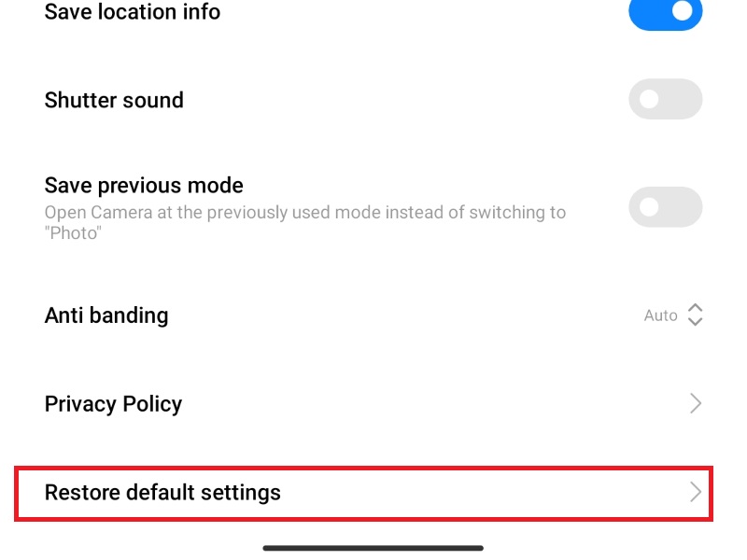Image resolution: width=747 pixels, height=560 pixels.
Task: Open the Anti banding Auto value dropdown
Action: tap(673, 315)
